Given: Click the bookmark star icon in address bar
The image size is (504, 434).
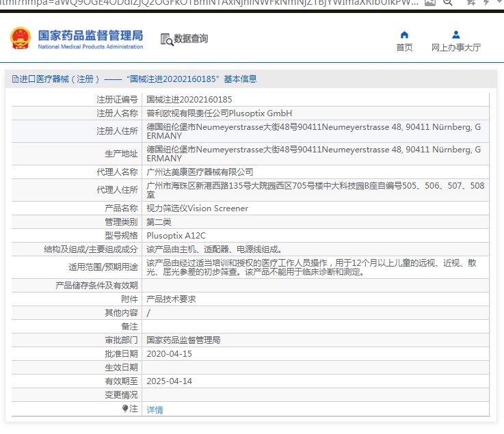Looking at the screenshot, I should click(x=471, y=3).
